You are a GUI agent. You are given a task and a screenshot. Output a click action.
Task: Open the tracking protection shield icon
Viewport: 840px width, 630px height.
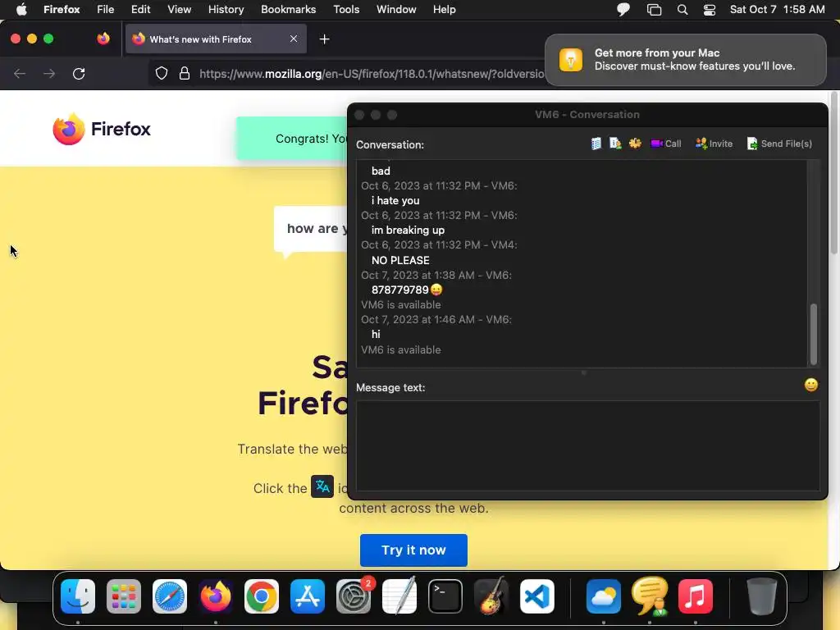[162, 73]
